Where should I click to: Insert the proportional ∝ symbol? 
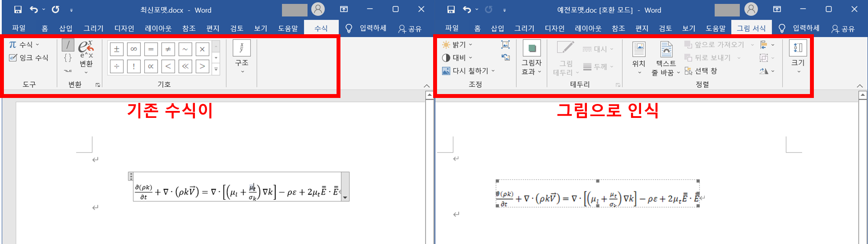(151, 66)
